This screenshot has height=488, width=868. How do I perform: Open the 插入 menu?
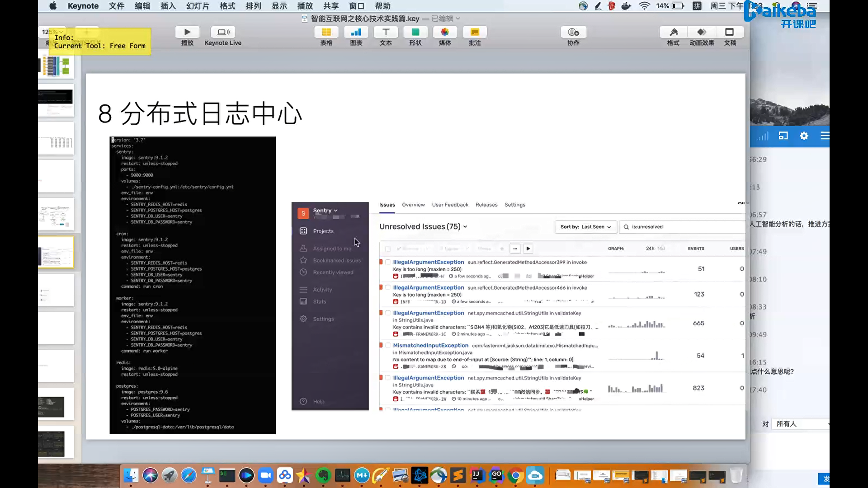[168, 6]
